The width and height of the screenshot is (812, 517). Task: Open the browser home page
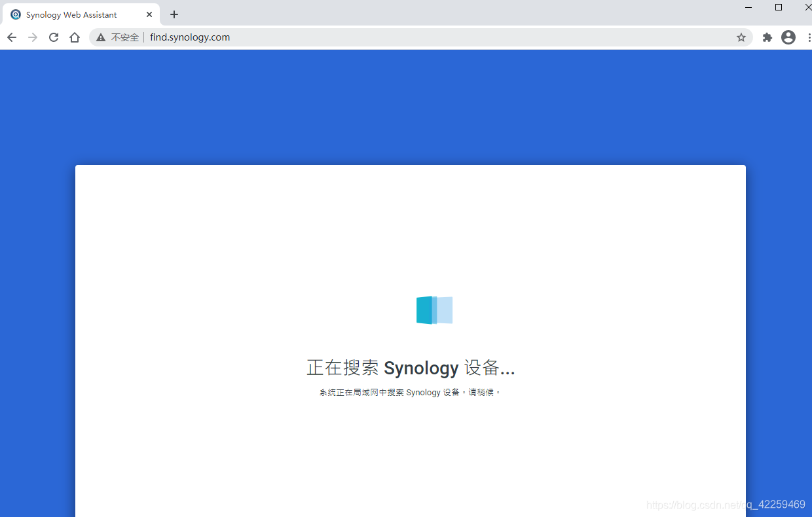[75, 37]
